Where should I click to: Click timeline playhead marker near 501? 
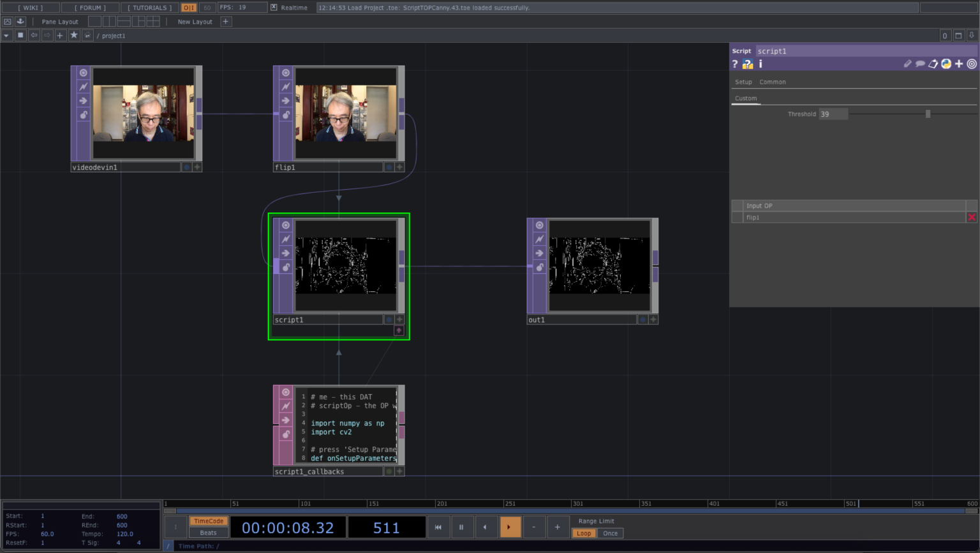(859, 503)
